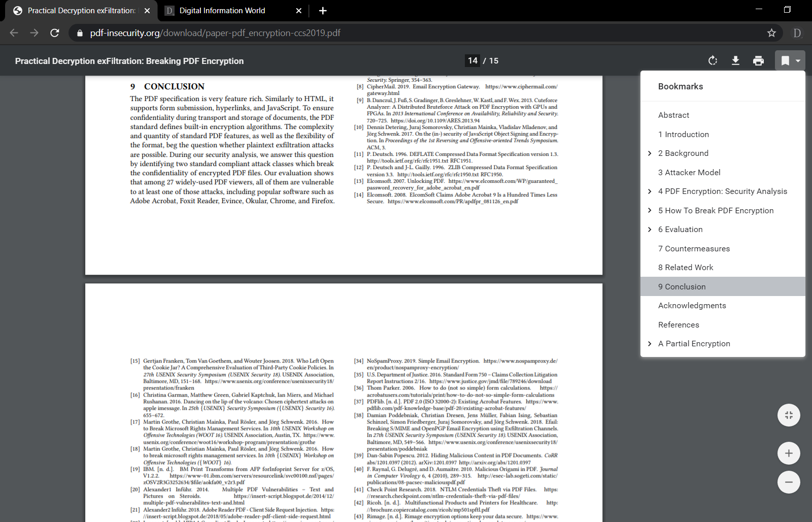Zoom out of the document
The width and height of the screenshot is (812, 522).
(x=789, y=482)
